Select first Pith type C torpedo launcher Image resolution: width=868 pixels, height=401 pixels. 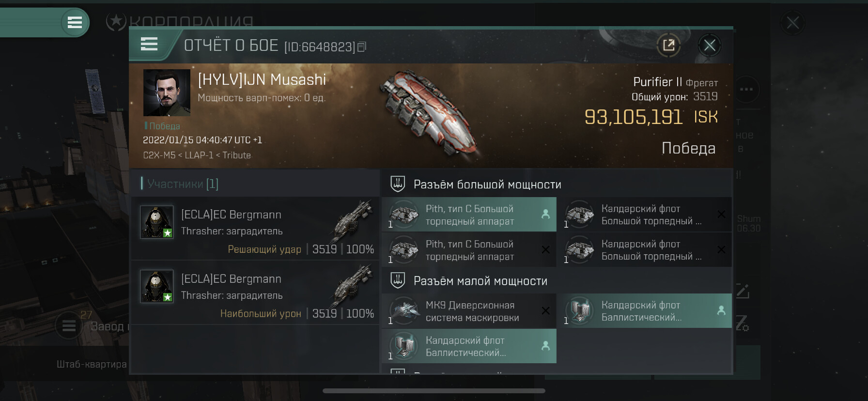(469, 215)
